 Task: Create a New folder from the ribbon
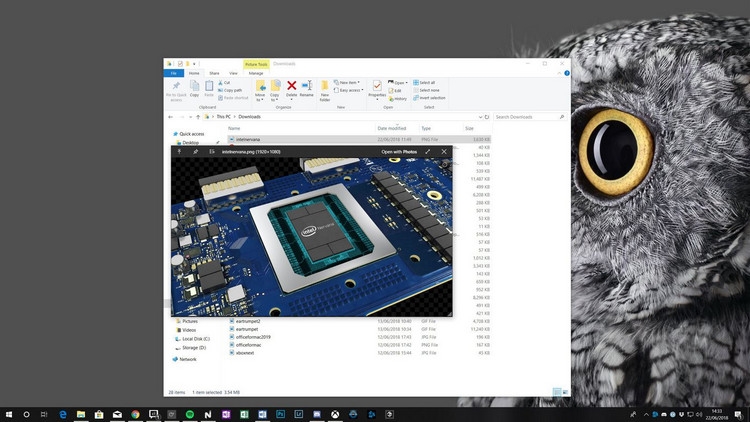click(325, 91)
